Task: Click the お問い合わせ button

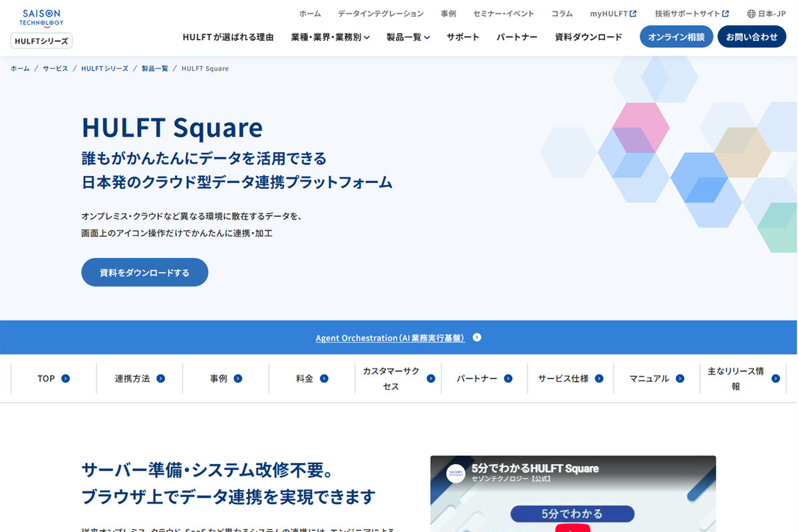Action: [x=751, y=37]
